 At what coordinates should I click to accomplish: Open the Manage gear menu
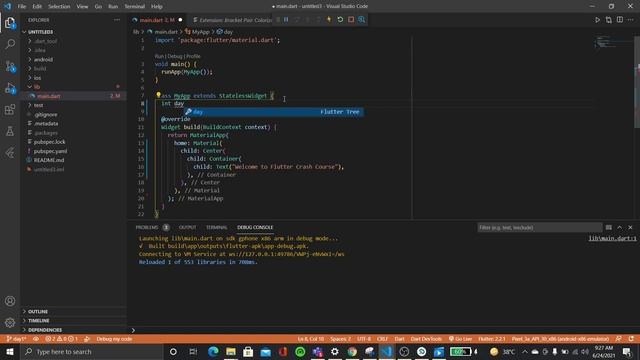pyautogui.click(x=10, y=322)
